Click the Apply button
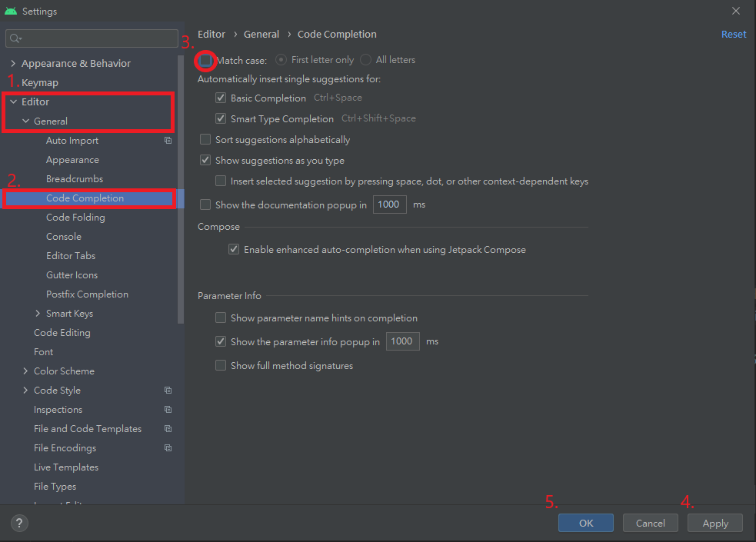 tap(715, 524)
